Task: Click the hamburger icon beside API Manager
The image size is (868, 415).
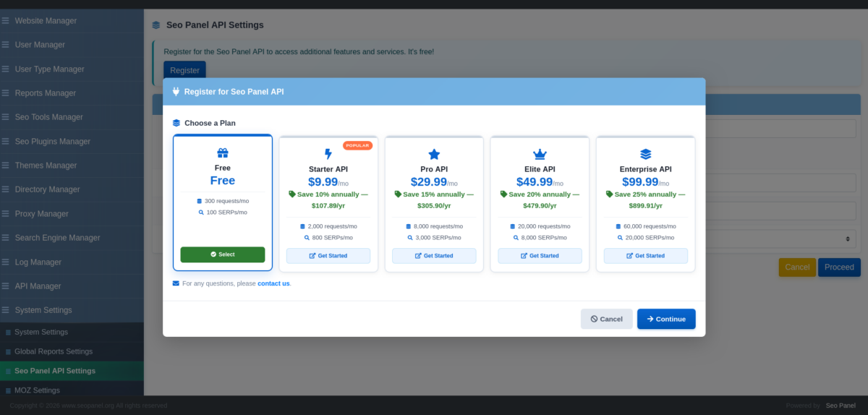Action: (x=6, y=286)
